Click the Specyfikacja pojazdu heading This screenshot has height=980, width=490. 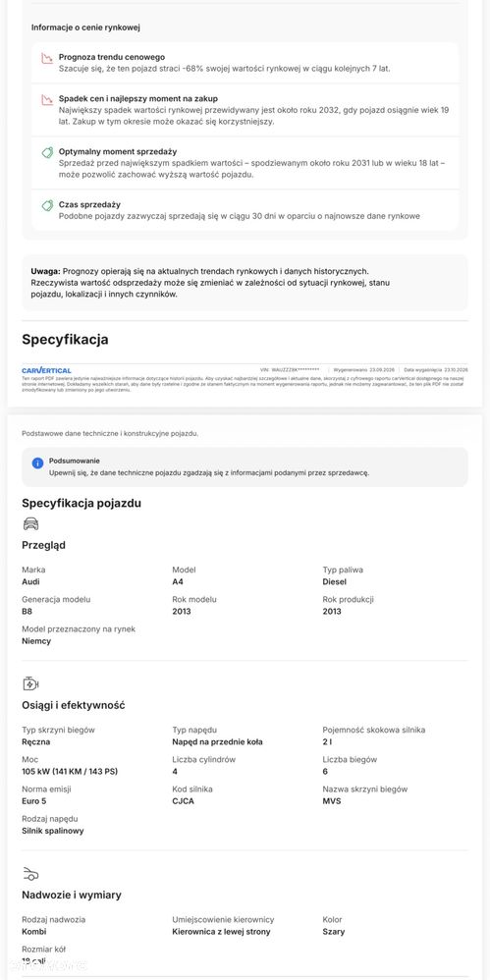click(x=82, y=503)
